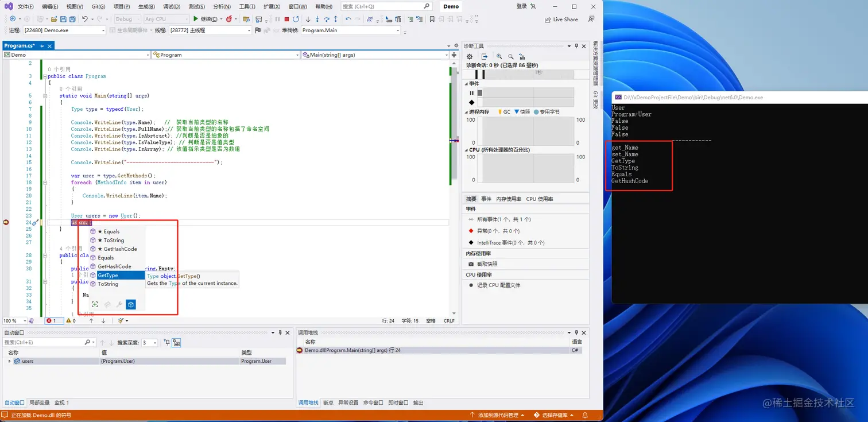Stop debugging with the red square icon

(286, 19)
